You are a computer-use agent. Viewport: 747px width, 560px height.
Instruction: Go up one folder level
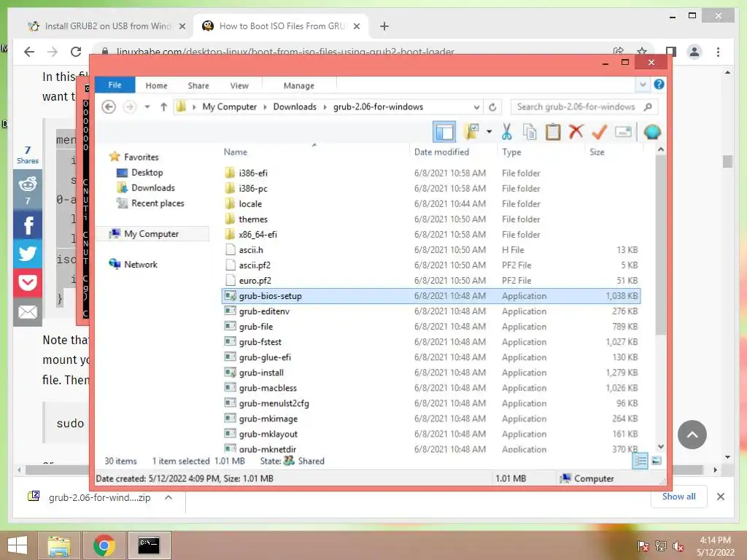tap(163, 106)
